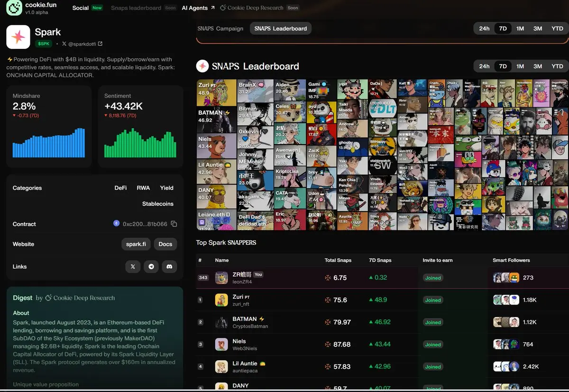This screenshot has height=392, width=569.
Task: Open the Bitman treemap tile
Action: (255, 114)
